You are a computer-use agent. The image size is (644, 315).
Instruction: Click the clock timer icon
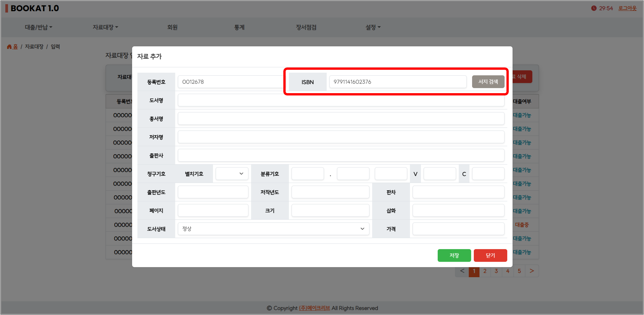594,8
